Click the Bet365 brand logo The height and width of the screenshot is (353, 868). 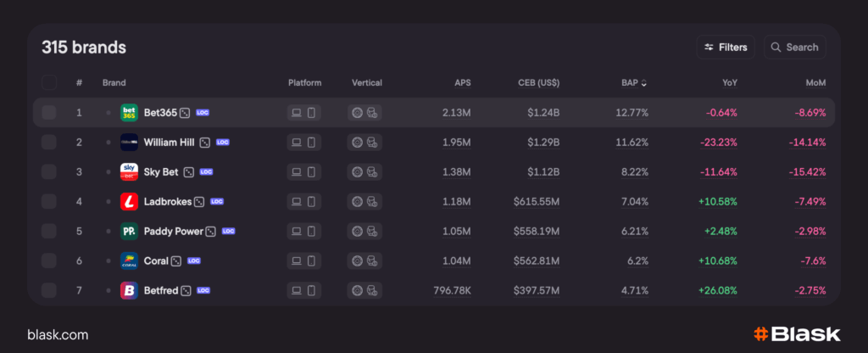(129, 112)
